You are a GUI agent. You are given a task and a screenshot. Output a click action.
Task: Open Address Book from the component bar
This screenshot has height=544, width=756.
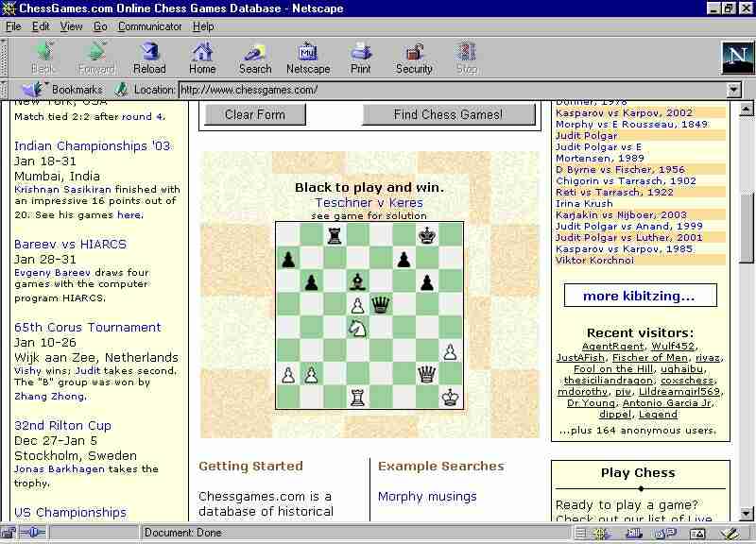click(697, 533)
